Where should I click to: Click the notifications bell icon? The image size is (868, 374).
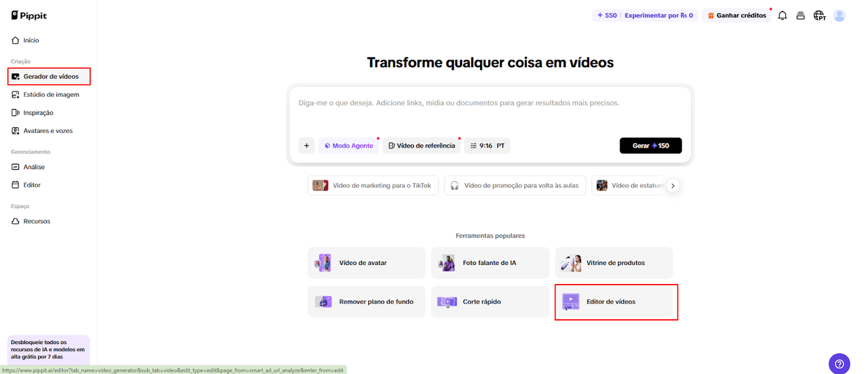point(782,16)
